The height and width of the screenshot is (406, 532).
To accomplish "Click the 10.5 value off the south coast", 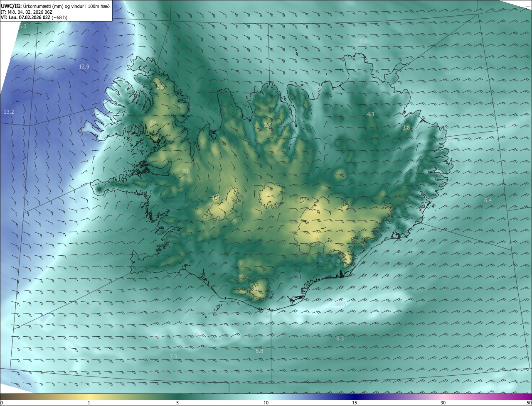I will [340, 304].
